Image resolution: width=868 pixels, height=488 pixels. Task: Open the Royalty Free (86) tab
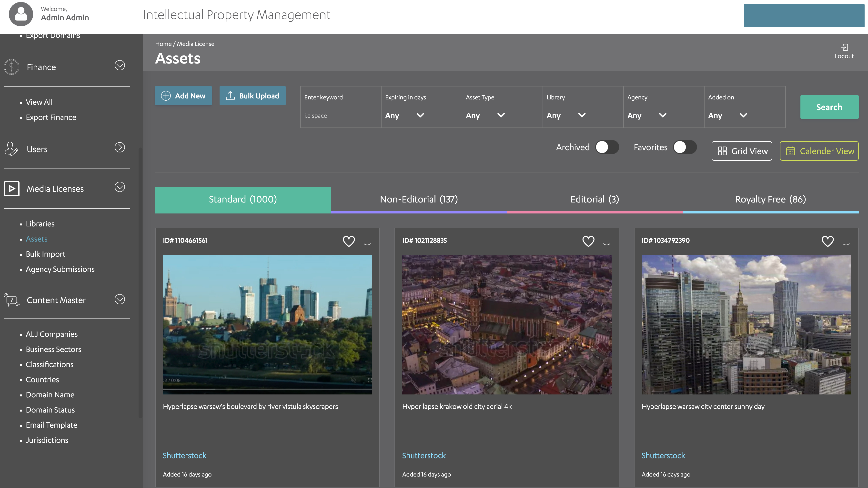[770, 199]
